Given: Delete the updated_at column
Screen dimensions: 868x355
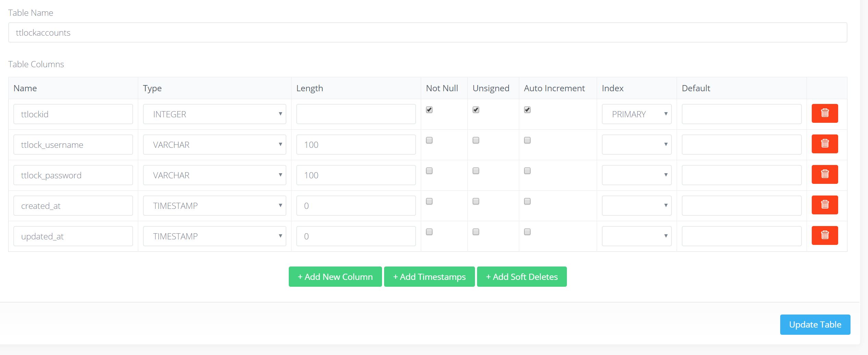Looking at the screenshot, I should (x=824, y=235).
